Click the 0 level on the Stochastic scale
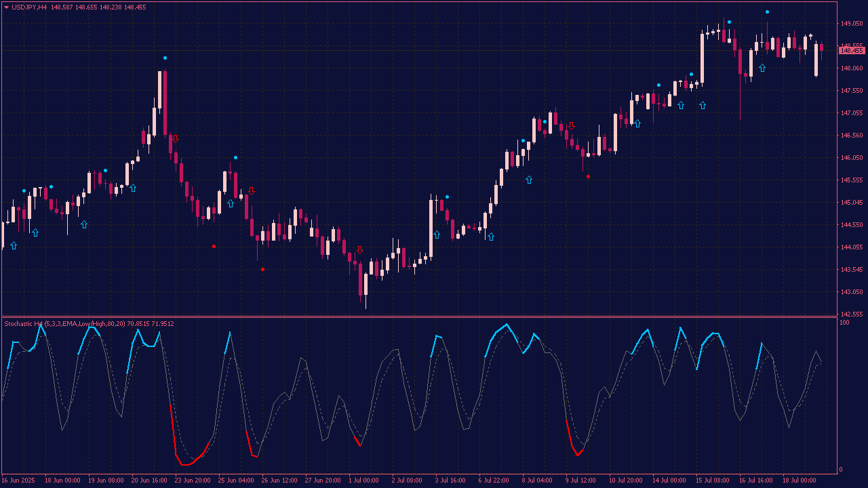 point(841,470)
